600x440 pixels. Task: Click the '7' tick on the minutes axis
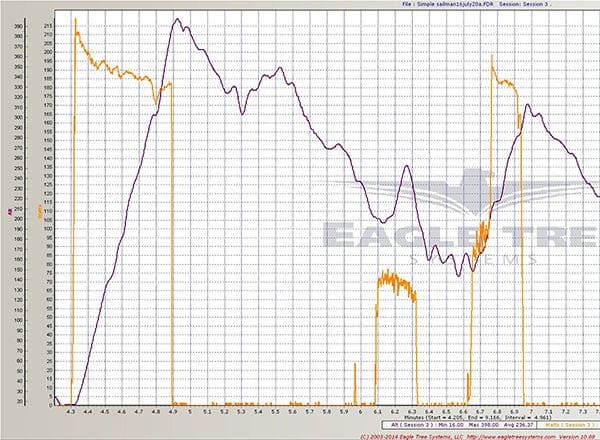[x=531, y=412]
